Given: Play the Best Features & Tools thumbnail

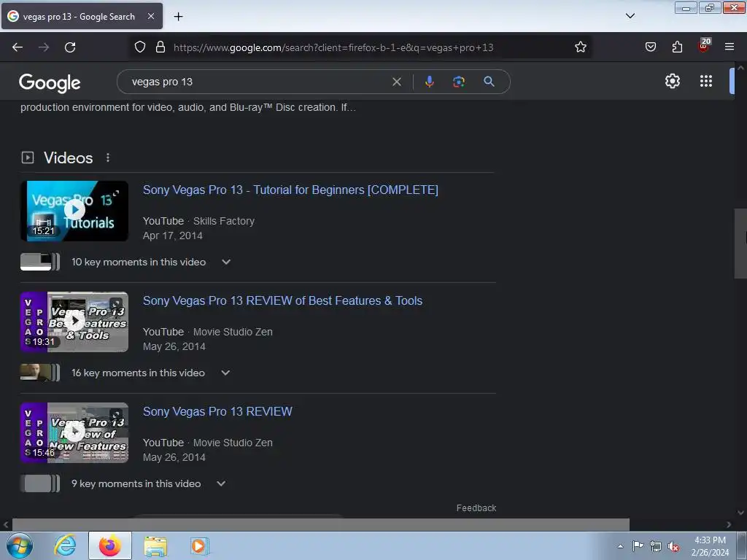Looking at the screenshot, I should [x=74, y=322].
